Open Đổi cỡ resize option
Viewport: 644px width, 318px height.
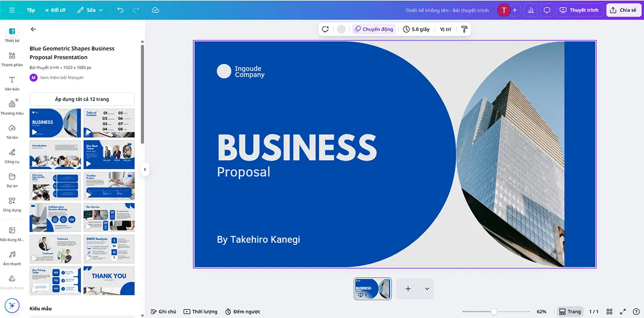[55, 10]
